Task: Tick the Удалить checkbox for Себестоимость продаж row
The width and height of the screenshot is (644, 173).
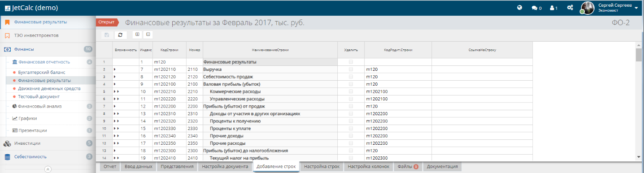Action: [x=351, y=77]
